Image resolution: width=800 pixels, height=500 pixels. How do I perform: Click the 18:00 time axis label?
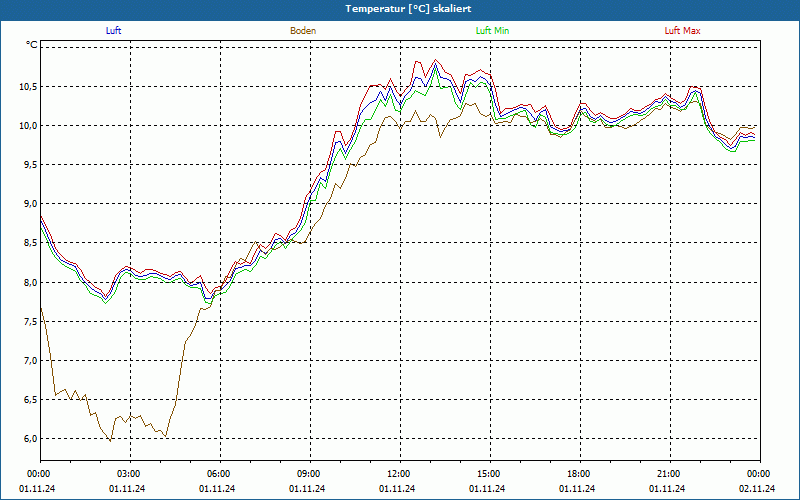point(578,474)
